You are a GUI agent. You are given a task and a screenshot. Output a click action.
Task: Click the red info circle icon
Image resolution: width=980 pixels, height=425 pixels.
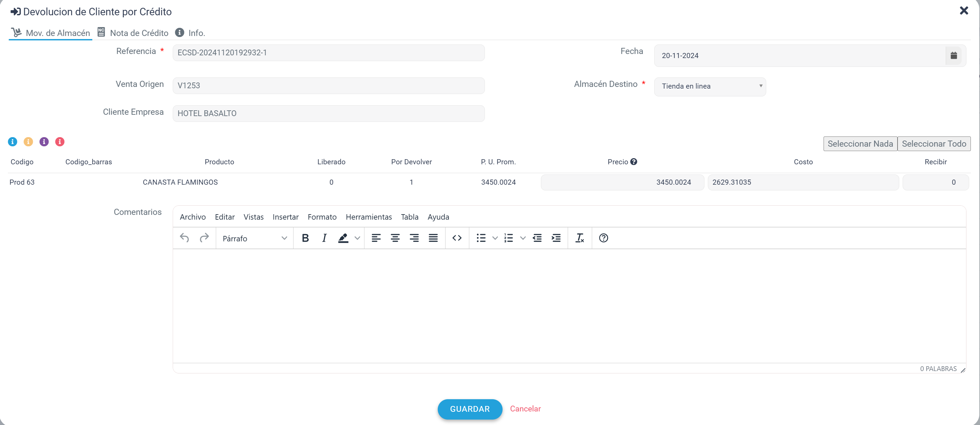[60, 142]
